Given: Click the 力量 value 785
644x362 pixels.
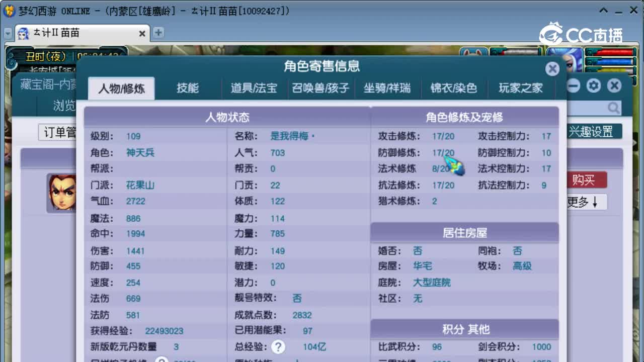Looking at the screenshot, I should click(x=277, y=234).
